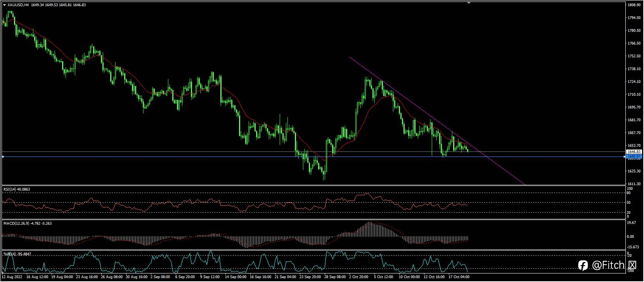Click the 16 Aug 12:00 time label
Screen dimensions: 644x282
point(37,277)
